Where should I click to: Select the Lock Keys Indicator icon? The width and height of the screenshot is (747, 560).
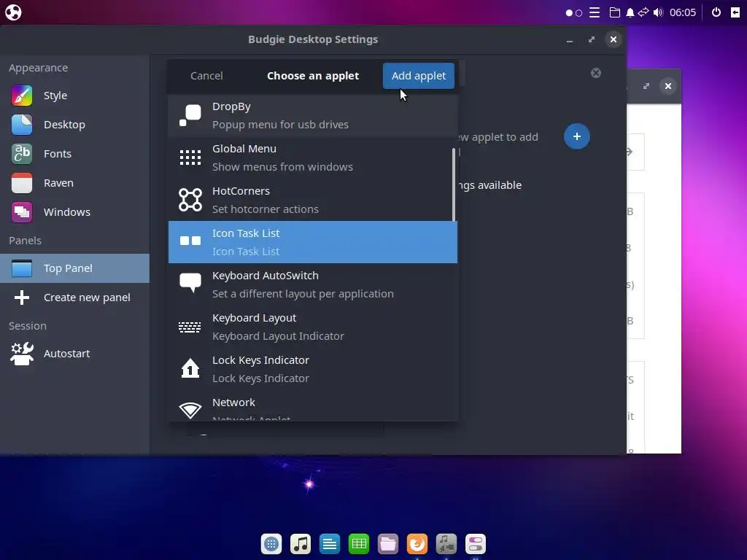click(x=190, y=368)
